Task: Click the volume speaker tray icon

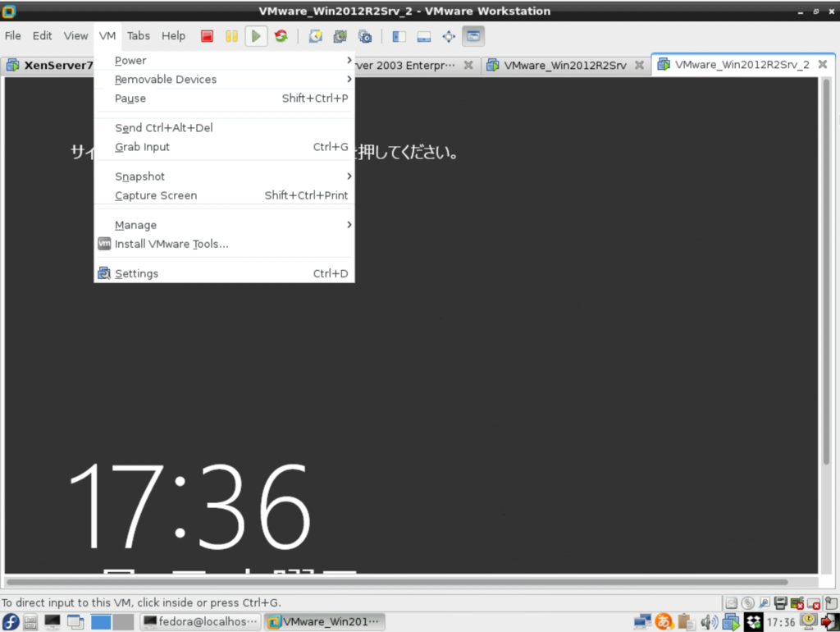Action: (x=709, y=622)
